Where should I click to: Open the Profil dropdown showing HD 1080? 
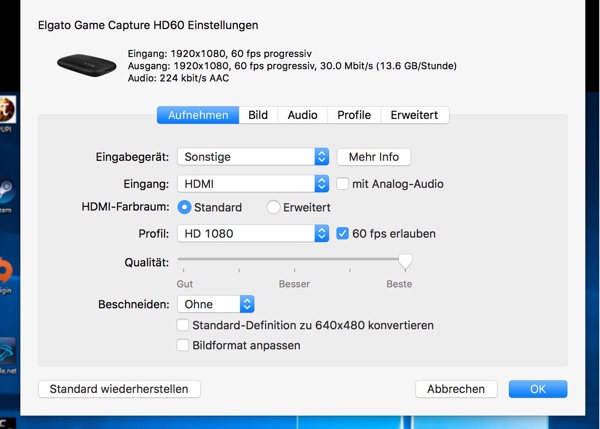point(253,233)
